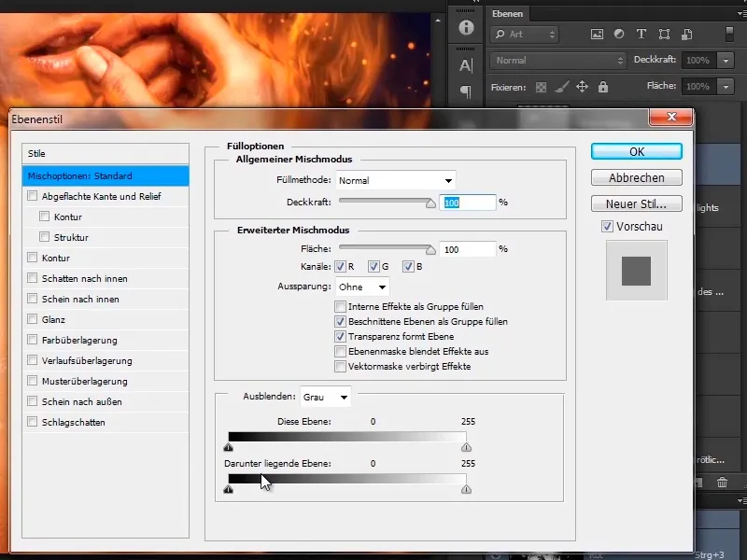Filter layers by type (T) icon
The height and width of the screenshot is (560, 747).
(x=641, y=34)
